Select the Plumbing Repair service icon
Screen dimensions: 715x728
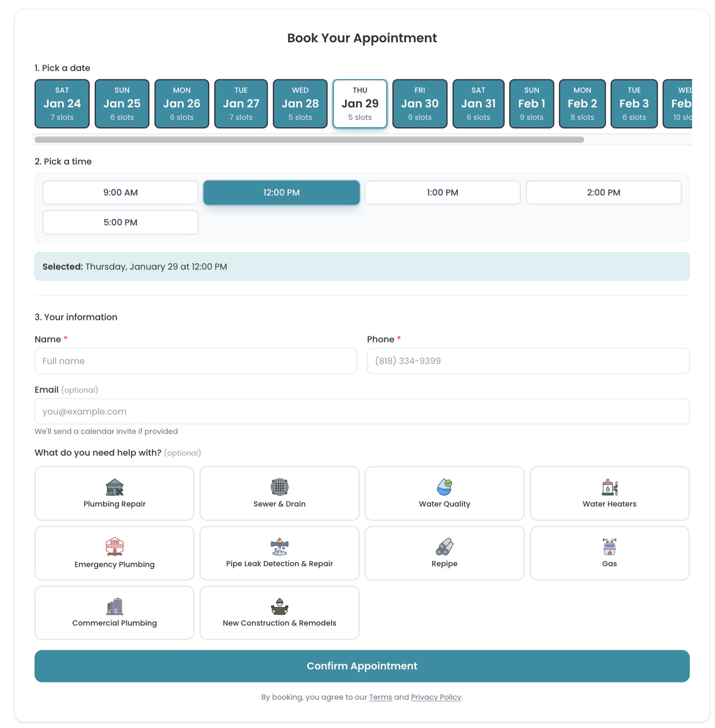[114, 487]
